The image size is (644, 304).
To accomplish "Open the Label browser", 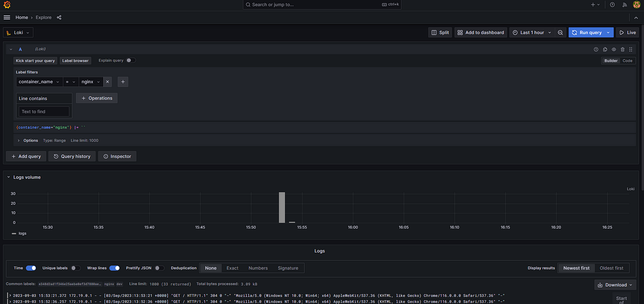I will pos(75,60).
